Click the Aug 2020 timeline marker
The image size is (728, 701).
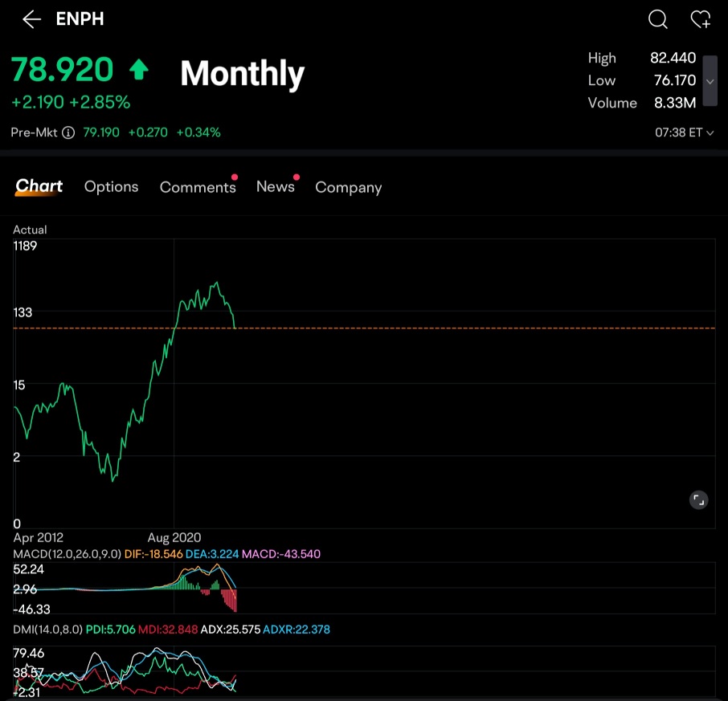(x=174, y=538)
